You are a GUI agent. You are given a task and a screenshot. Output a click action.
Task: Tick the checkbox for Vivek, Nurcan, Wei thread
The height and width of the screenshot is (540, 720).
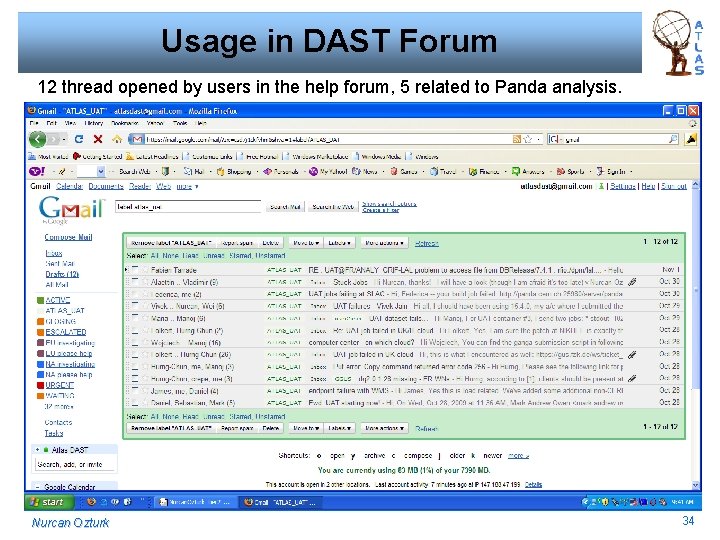[135, 305]
